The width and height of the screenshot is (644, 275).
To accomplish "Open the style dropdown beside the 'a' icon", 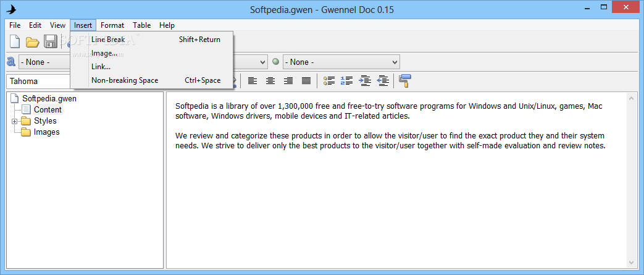I will click(x=44, y=62).
